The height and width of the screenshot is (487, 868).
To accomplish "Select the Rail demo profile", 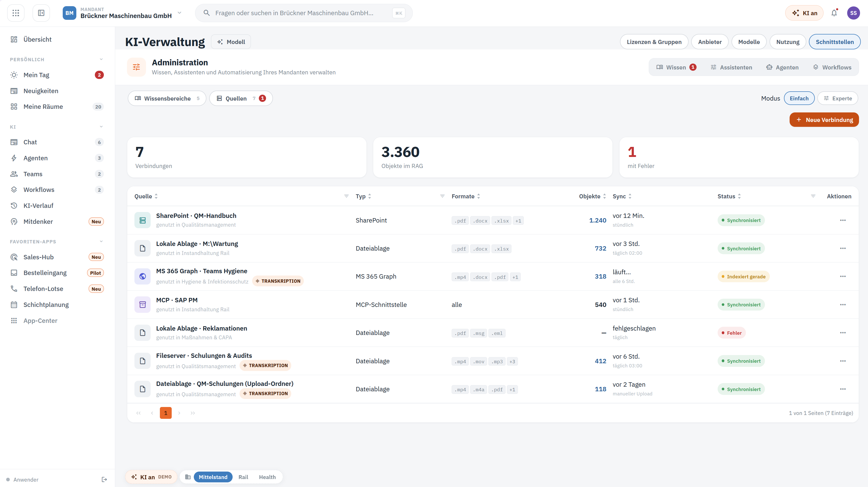I will point(243,477).
